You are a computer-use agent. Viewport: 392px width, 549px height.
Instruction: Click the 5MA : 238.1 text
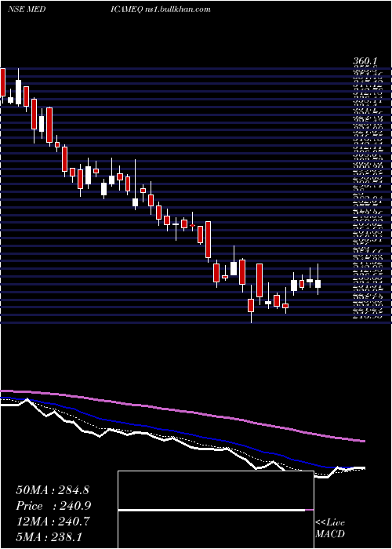[49, 536]
